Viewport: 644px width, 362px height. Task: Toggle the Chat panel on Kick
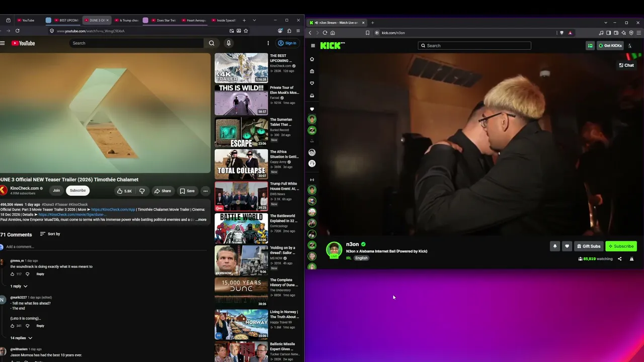626,65
